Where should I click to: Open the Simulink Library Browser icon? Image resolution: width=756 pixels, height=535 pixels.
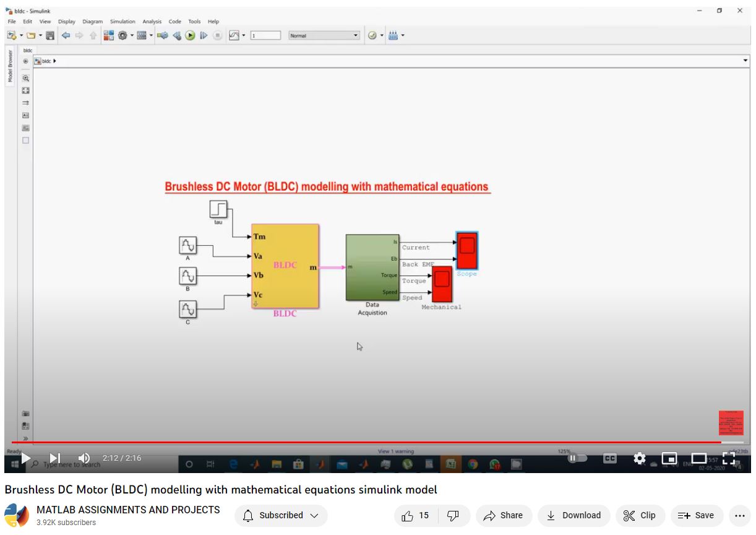coord(108,36)
